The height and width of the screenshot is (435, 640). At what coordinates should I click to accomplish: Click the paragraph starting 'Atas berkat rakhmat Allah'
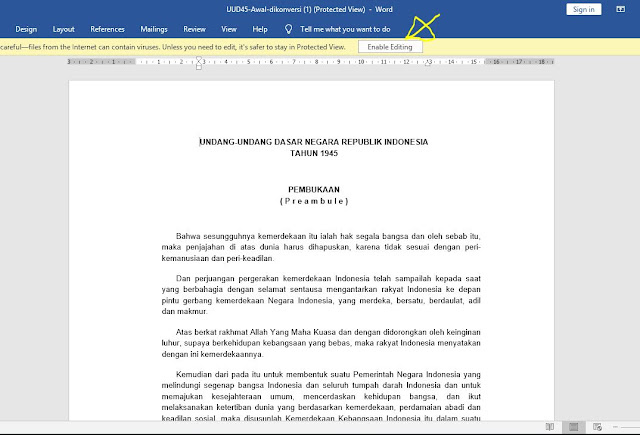point(321,343)
